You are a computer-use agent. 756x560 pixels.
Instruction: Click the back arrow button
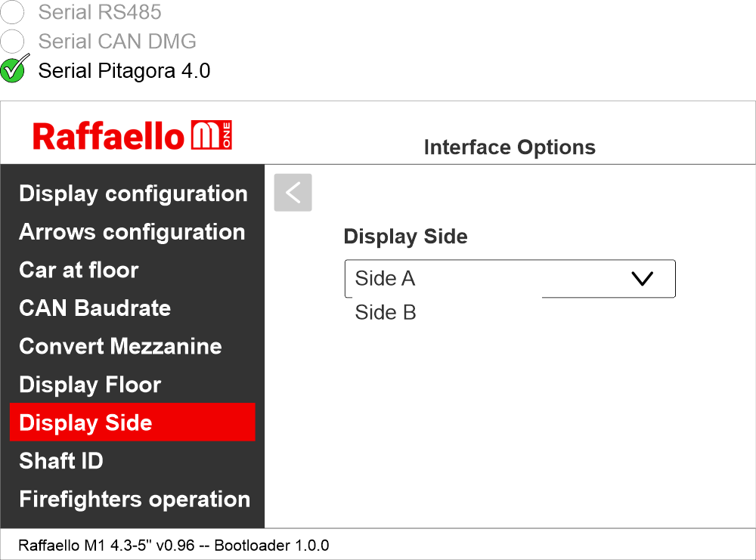293,193
